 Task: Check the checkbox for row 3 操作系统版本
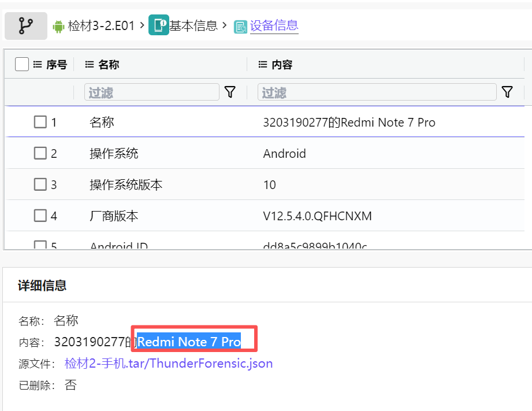40,184
